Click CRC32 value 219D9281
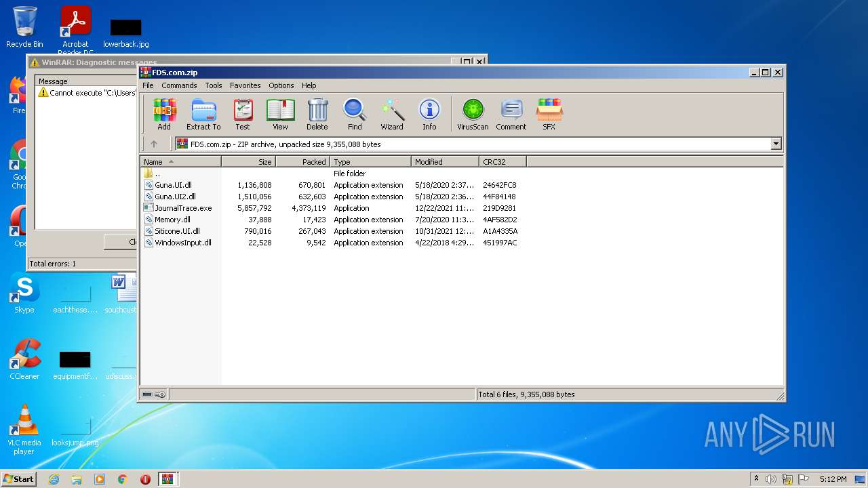 pyautogui.click(x=499, y=208)
